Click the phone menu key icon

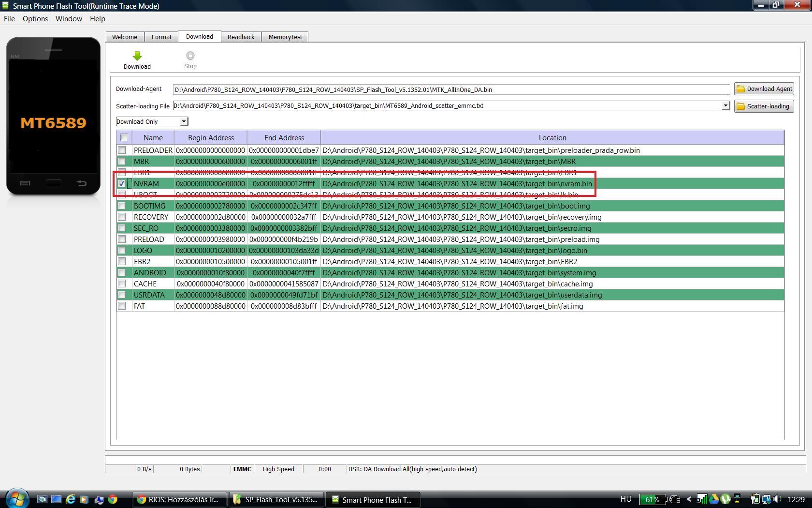coord(25,183)
